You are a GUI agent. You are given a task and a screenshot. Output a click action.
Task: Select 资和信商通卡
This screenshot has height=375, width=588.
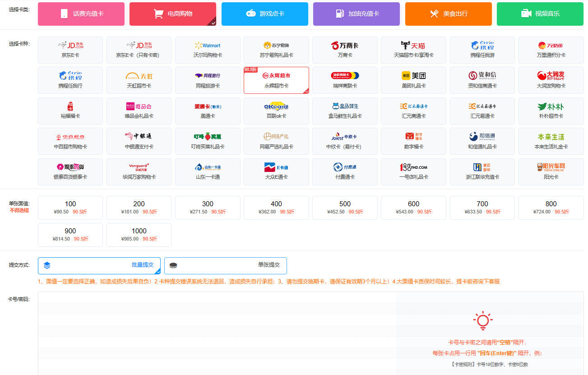point(482,80)
